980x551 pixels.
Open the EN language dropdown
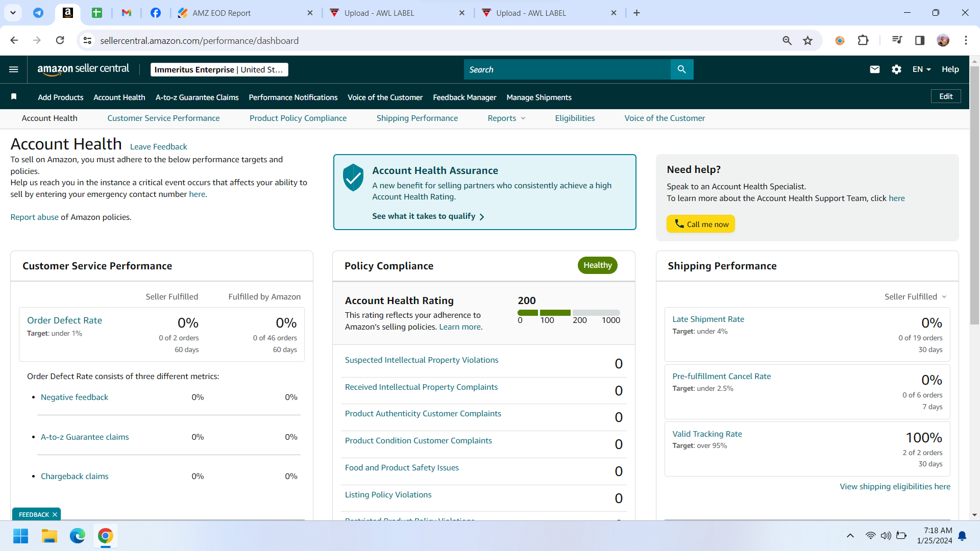[921, 69]
